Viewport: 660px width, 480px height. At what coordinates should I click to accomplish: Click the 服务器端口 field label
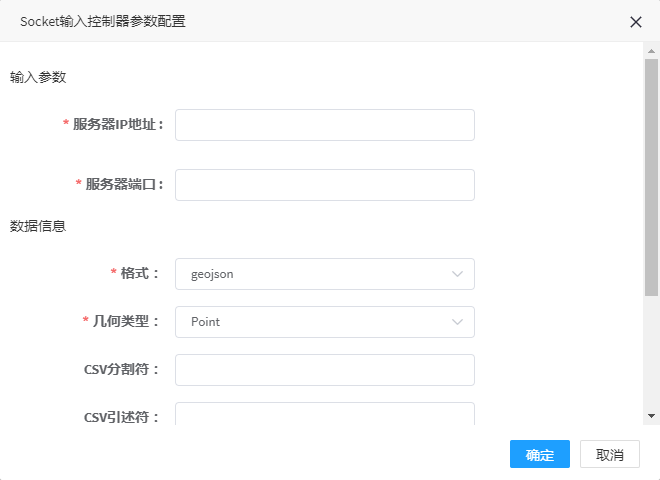tap(120, 184)
